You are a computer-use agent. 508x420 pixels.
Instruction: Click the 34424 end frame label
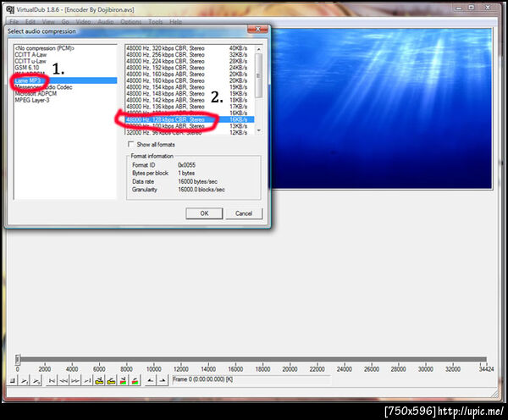point(486,369)
